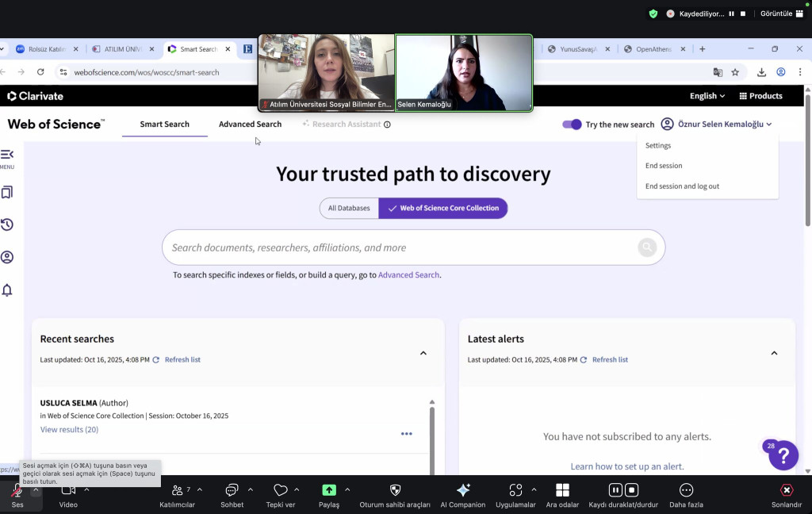Open the saved lists bookmark icon in sidebar
Viewport: 812px width, 514px height.
[x=7, y=193]
